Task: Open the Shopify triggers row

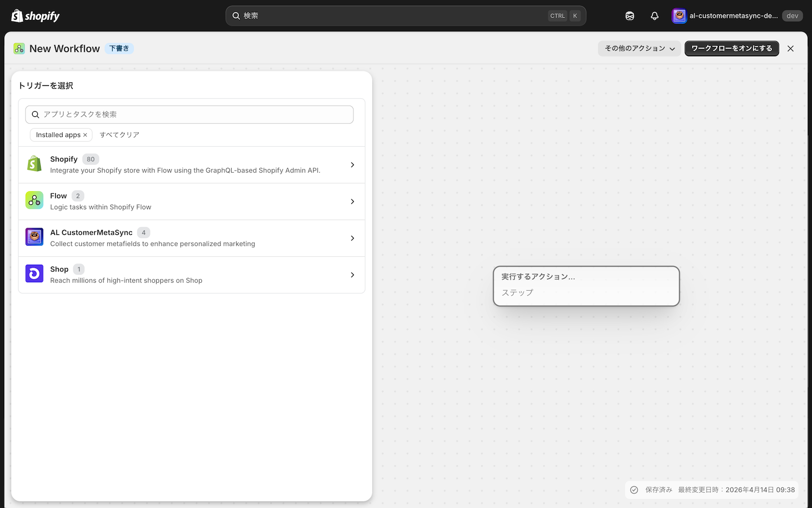Action: (x=192, y=165)
